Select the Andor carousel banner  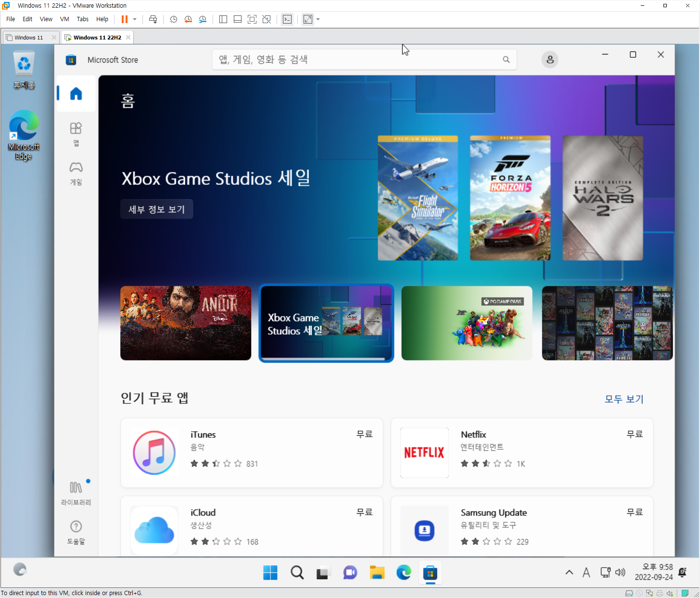186,323
